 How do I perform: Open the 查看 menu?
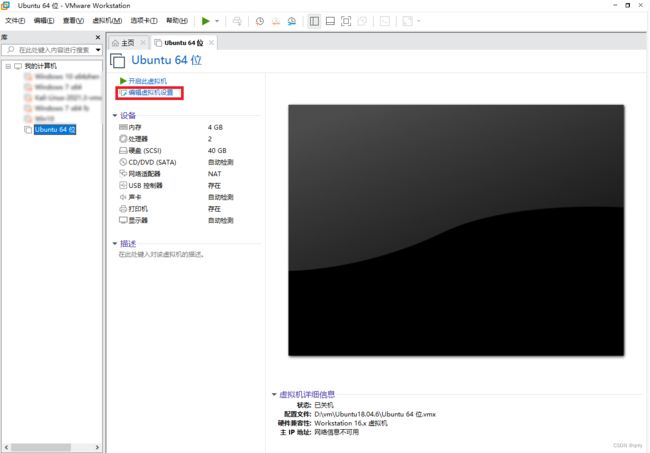pos(73,21)
